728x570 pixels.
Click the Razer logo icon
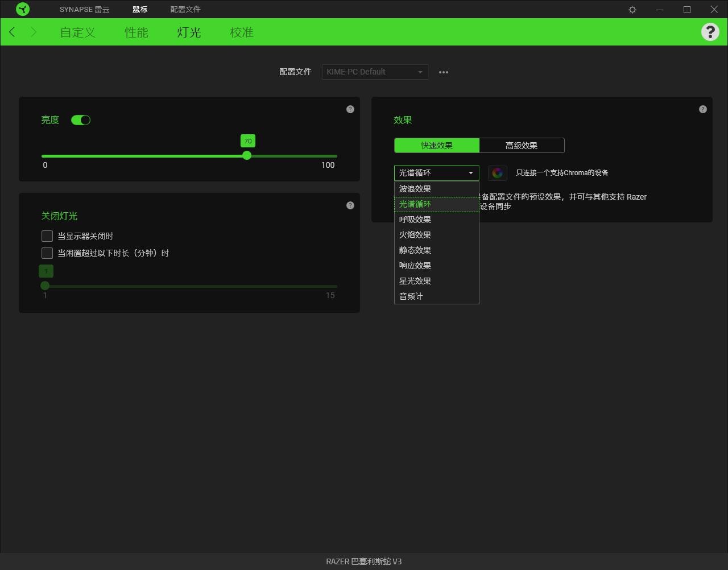point(23,9)
